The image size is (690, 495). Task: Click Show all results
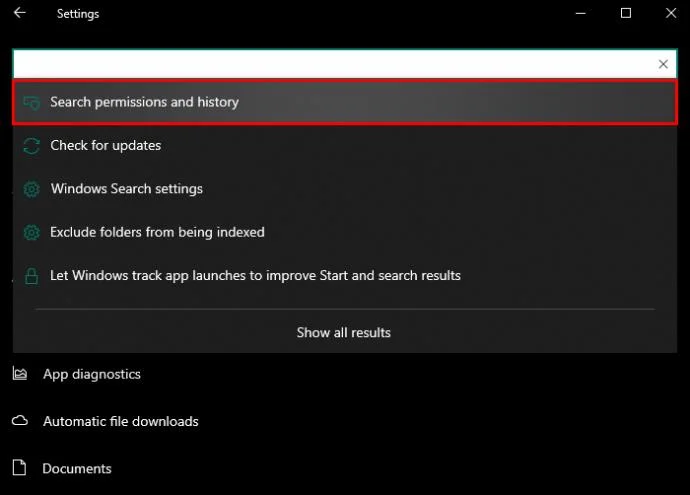[x=343, y=332]
